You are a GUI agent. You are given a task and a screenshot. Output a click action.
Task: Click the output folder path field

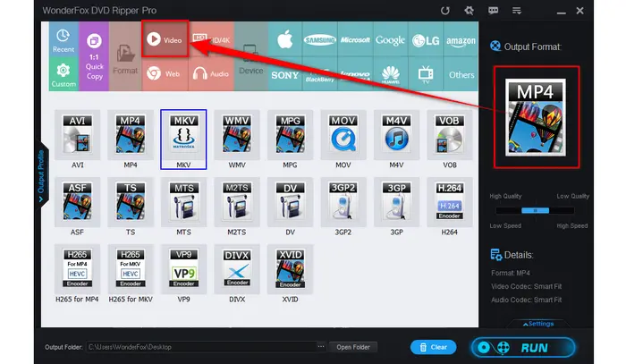(x=201, y=347)
